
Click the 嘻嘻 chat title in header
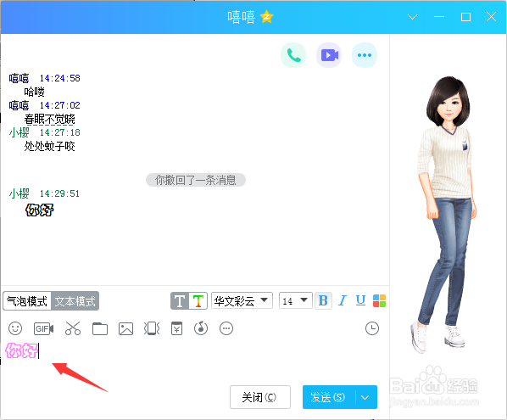[242, 17]
